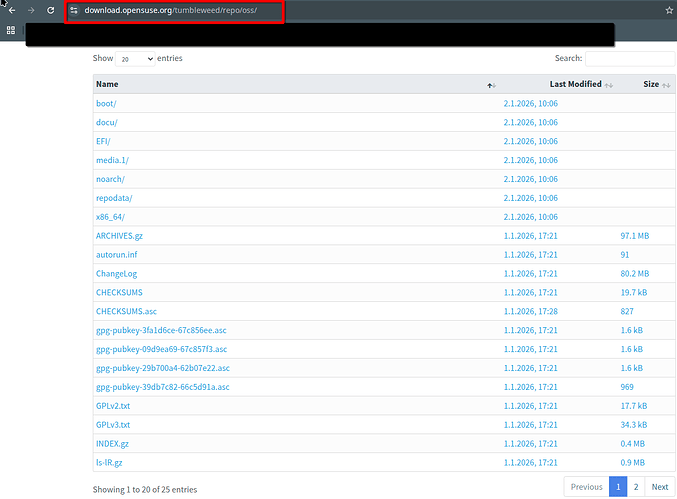Open the ChangeLog file link
This screenshot has height=499, width=677.
[x=116, y=273]
